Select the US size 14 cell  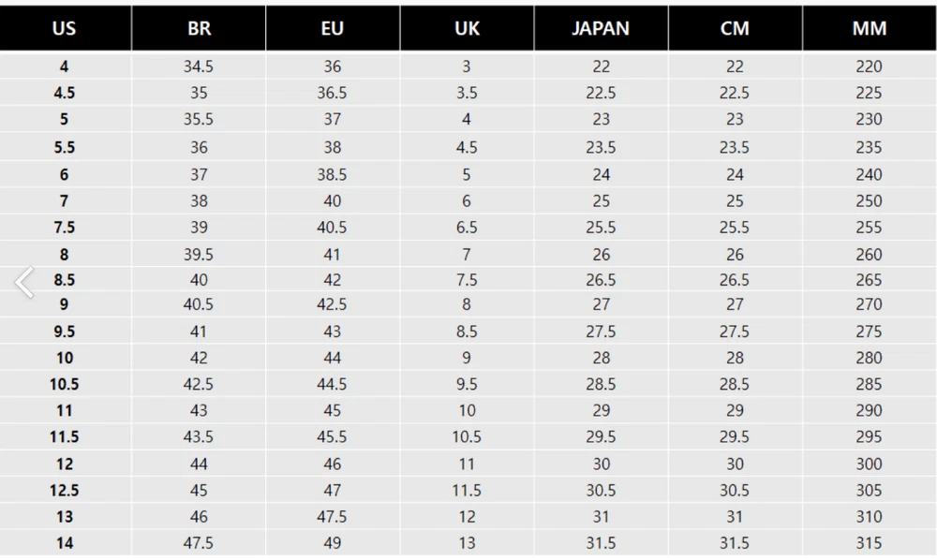pos(65,543)
